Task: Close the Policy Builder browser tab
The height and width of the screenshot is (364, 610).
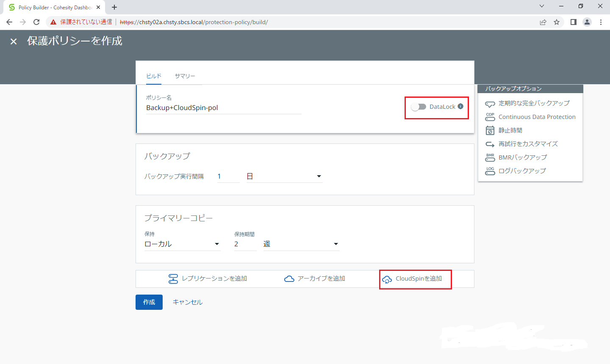Action: point(98,7)
